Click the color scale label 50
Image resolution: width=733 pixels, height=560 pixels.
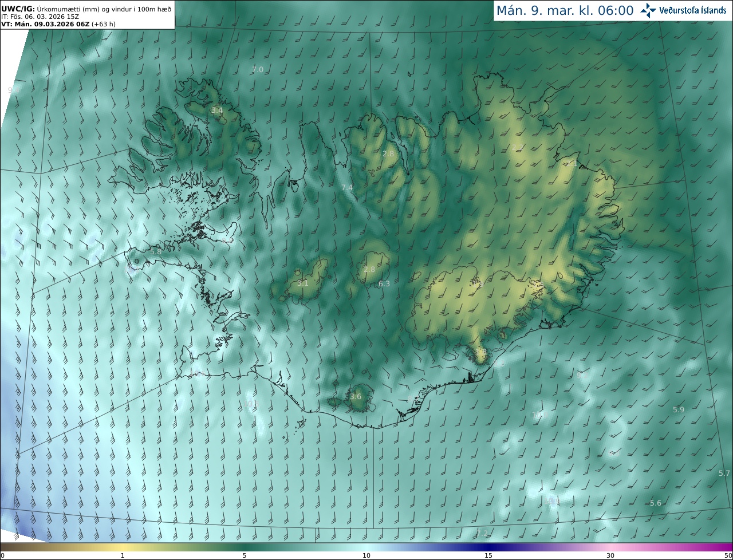click(728, 555)
